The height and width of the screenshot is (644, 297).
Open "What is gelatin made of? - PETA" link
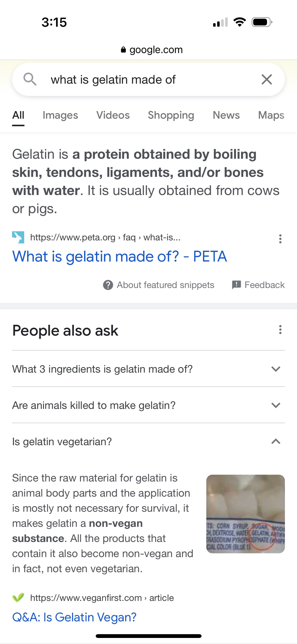pyautogui.click(x=119, y=256)
